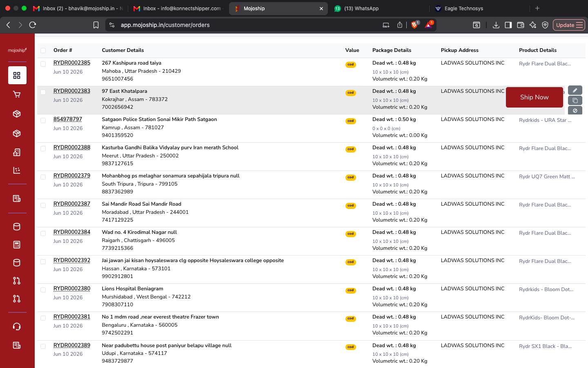This screenshot has height=368, width=588.
Task: Click the Update browser menu button
Action: pyautogui.click(x=569, y=25)
